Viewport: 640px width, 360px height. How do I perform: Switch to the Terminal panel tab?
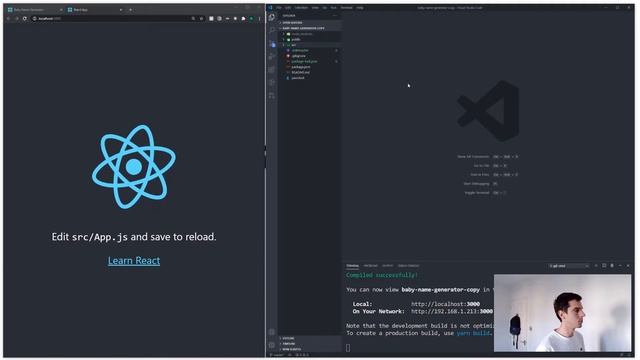(x=353, y=266)
